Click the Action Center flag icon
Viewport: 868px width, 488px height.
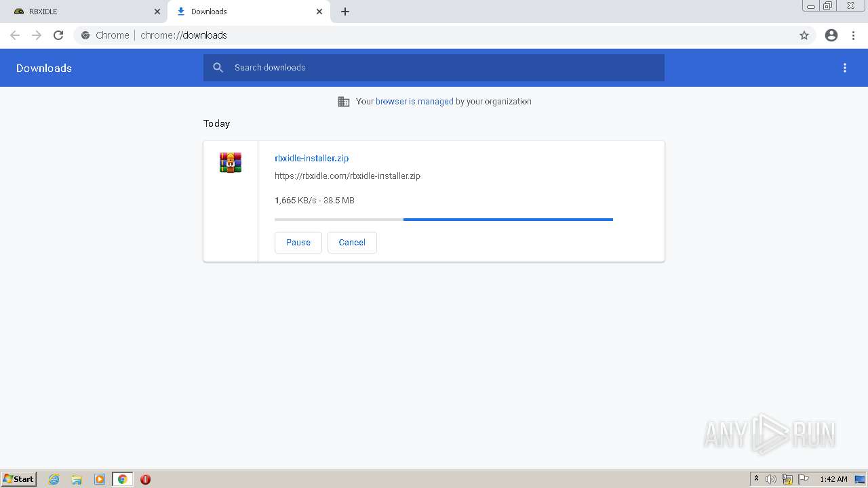point(804,479)
